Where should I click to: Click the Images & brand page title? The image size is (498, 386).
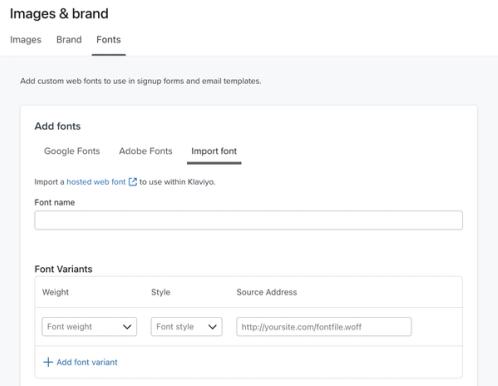pos(59,14)
